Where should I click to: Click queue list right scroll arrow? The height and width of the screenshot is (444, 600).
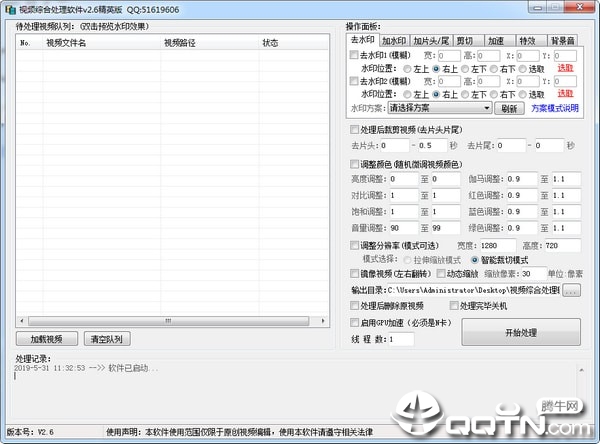(x=323, y=320)
